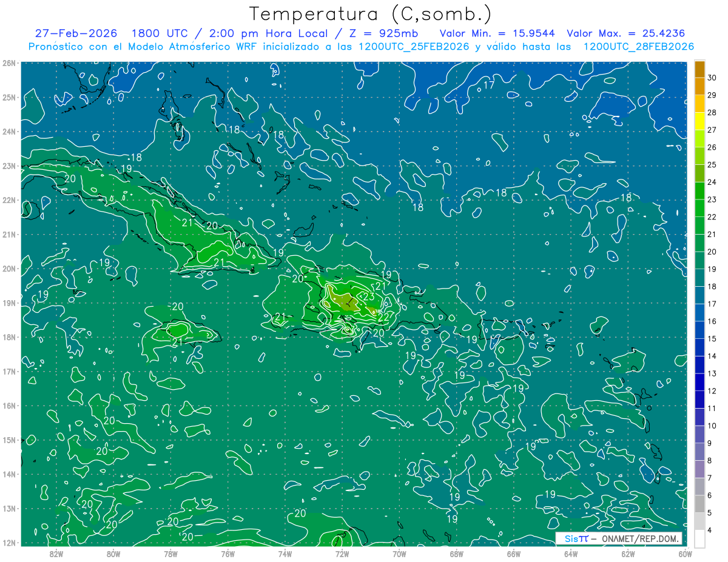The width and height of the screenshot is (728, 562).
Task: Pick the orange swatch between 29 and 30
Action: [699, 86]
